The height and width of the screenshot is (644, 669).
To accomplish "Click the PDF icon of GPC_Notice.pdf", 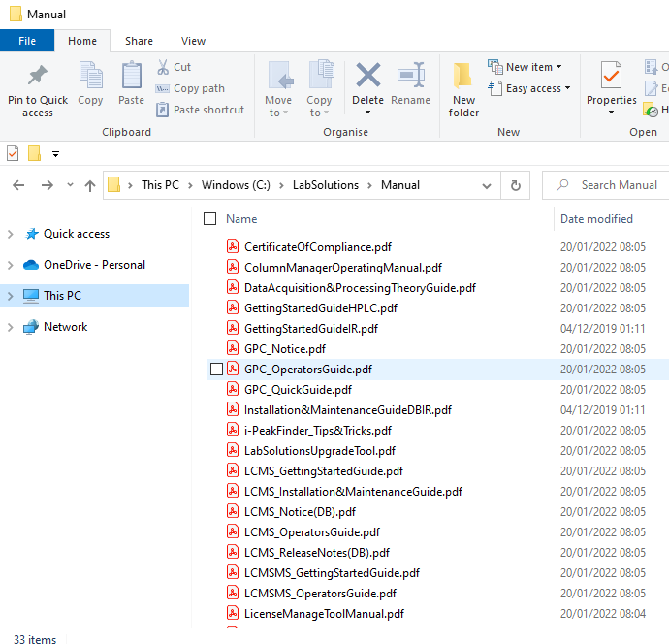I will (x=233, y=348).
